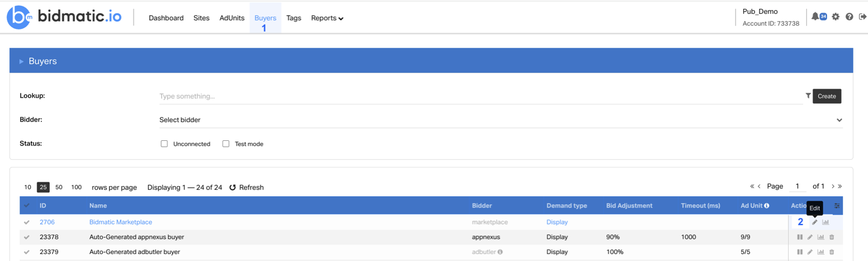
Task: Click the 1000 timeout value
Action: 688,237
